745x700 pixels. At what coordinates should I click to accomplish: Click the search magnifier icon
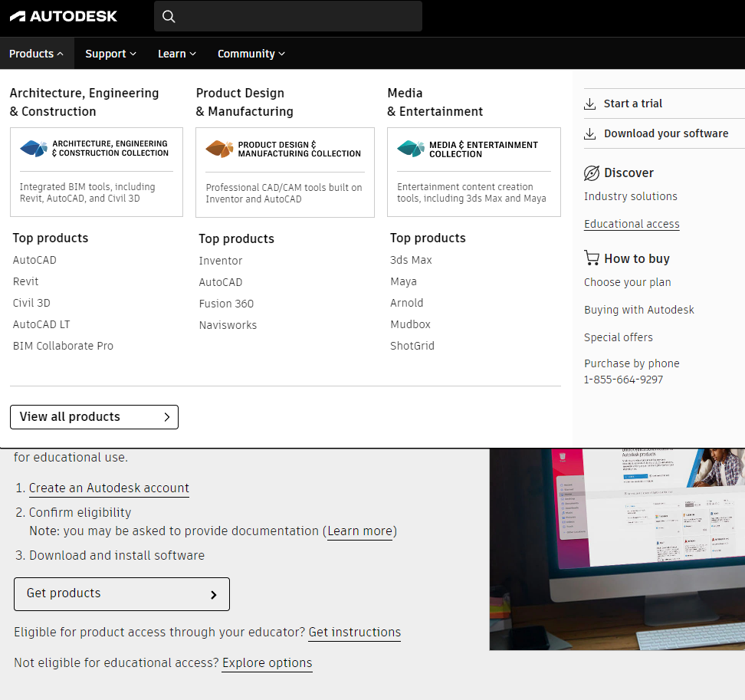169,17
